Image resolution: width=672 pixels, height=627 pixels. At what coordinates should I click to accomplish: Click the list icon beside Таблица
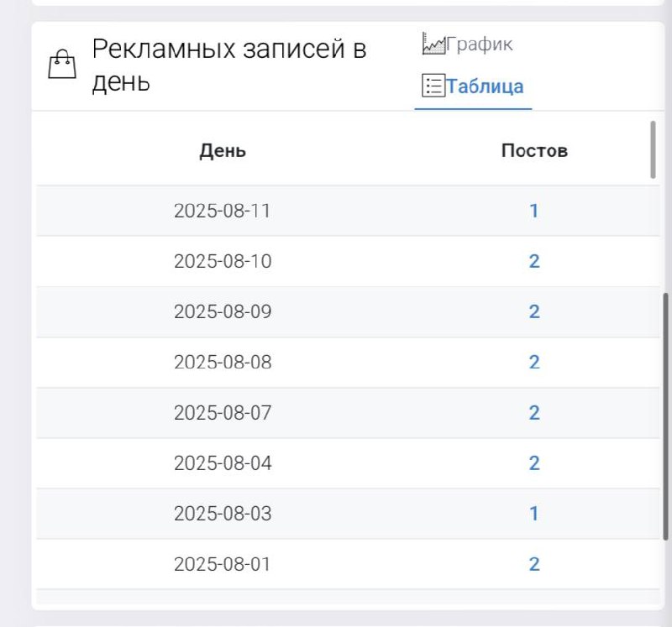[433, 86]
